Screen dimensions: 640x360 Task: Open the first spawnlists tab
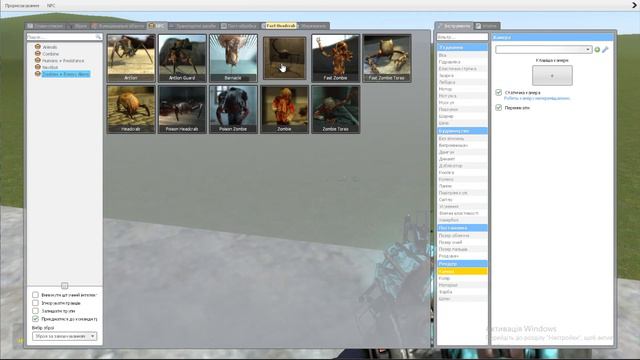pos(45,26)
